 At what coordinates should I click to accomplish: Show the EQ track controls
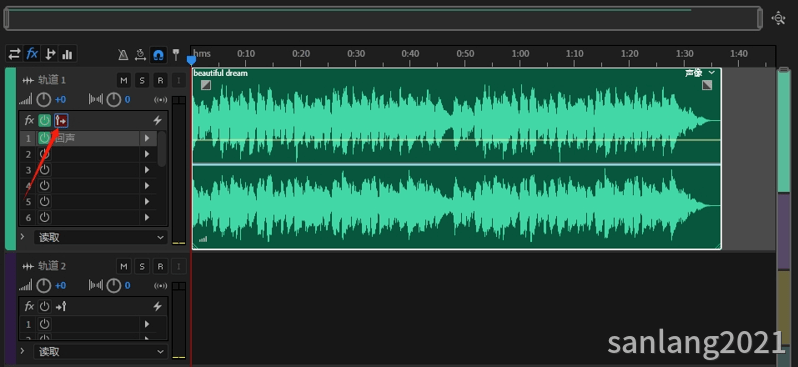[67, 53]
